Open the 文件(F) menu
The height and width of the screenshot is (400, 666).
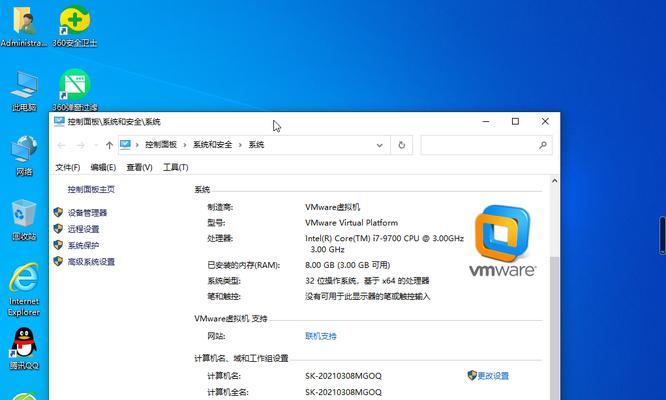coord(68,167)
